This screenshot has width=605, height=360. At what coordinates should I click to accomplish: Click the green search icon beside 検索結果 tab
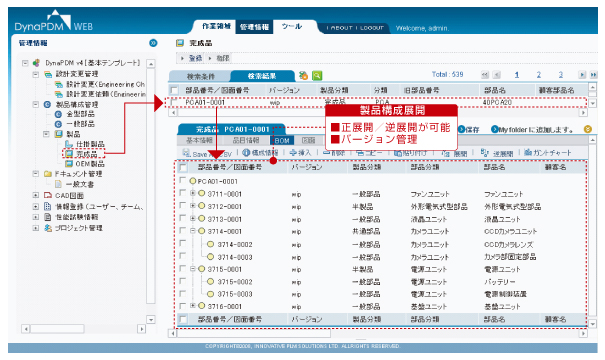317,76
